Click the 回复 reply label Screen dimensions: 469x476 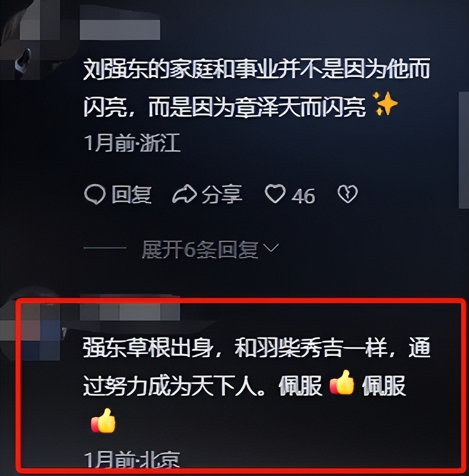pyautogui.click(x=131, y=195)
